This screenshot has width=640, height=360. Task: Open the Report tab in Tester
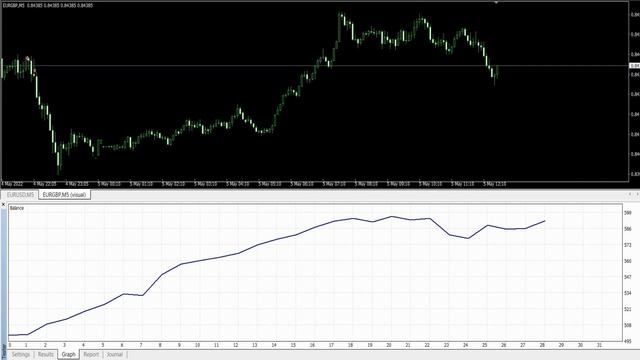[x=91, y=354]
